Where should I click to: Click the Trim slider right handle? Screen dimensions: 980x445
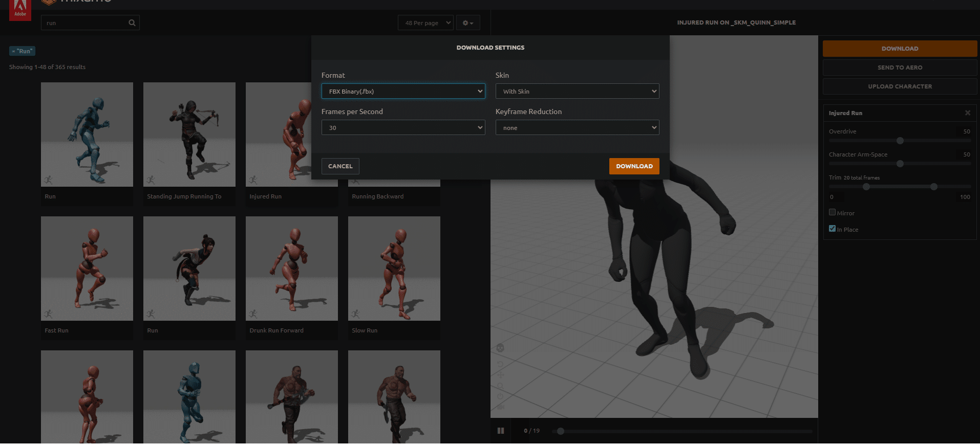(934, 187)
